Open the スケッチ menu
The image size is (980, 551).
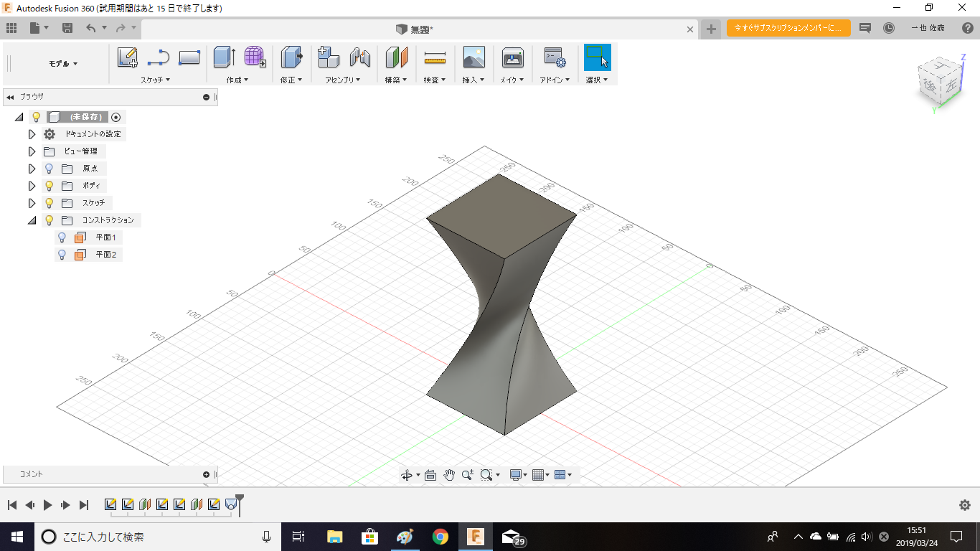[x=156, y=80]
